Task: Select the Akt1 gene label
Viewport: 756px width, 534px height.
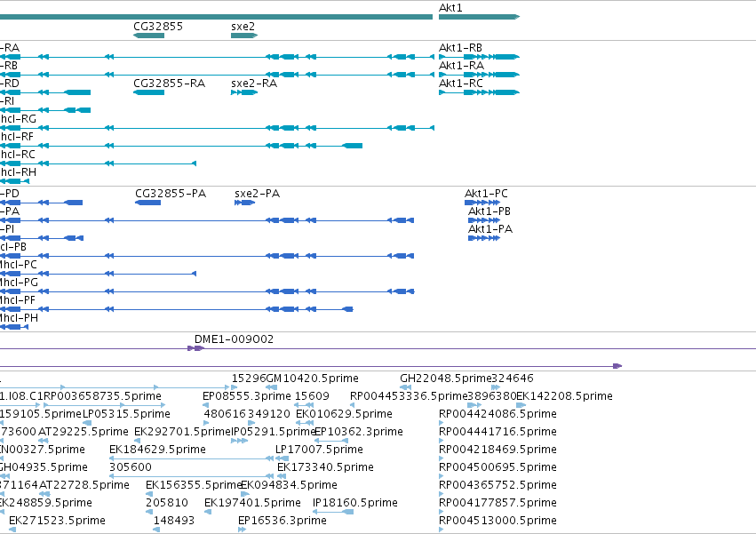Action: click(x=450, y=8)
